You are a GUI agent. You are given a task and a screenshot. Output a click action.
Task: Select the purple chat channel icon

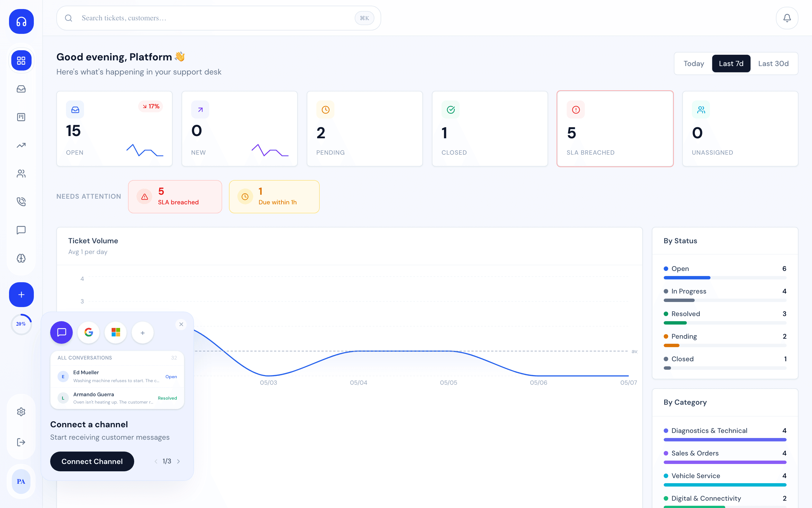(x=61, y=332)
